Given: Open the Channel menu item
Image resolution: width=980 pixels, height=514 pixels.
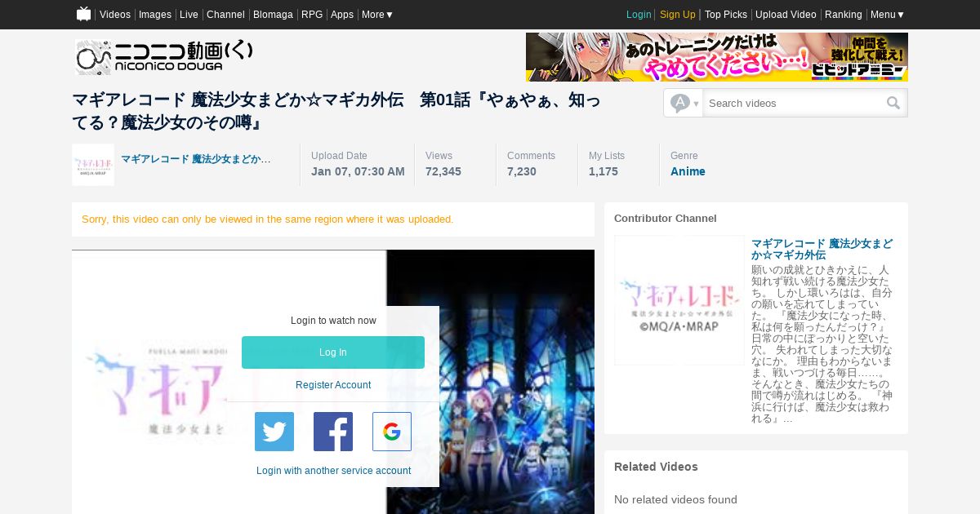Looking at the screenshot, I should click(x=225, y=15).
